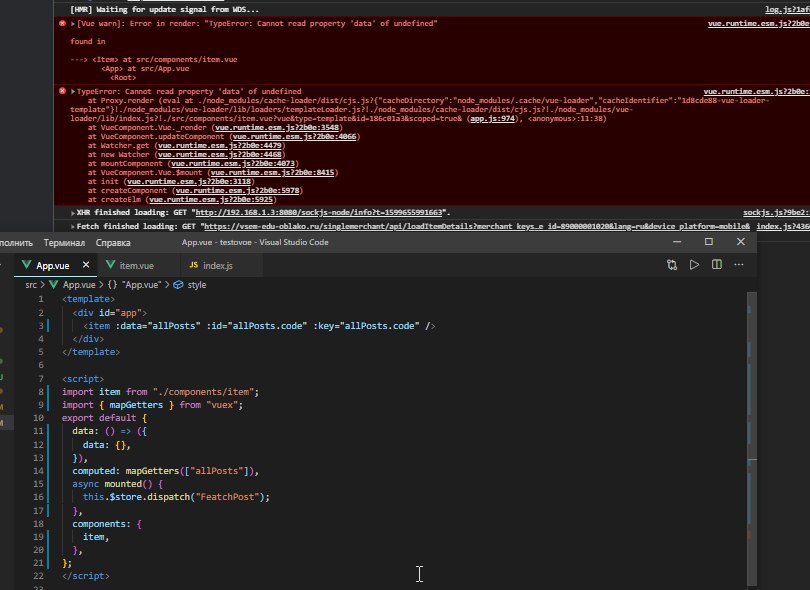Screen dimensions: 810x590
Task: Click the Vue icon on item.vue tab
Action: (x=110, y=265)
